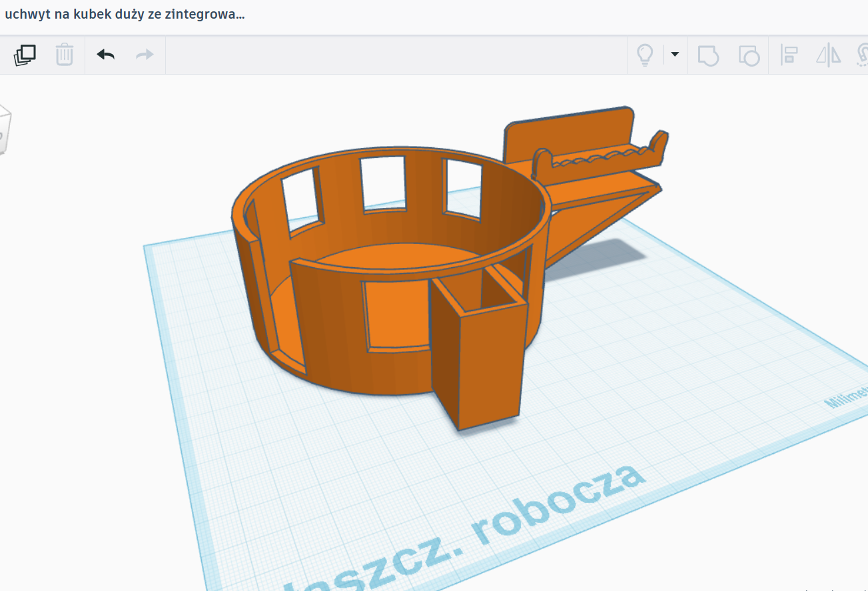
Task: Click the Delete trash can icon
Action: coord(64,55)
